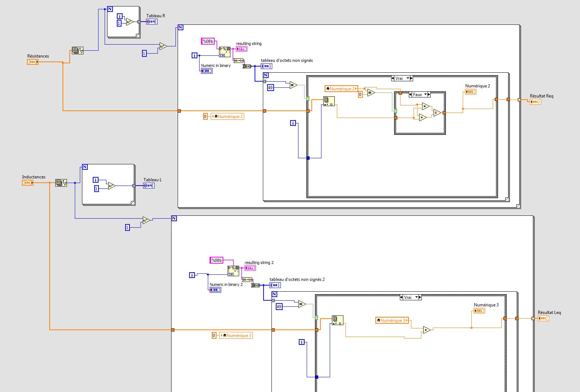
Task: Click upper constant 49
Action: coord(270,87)
